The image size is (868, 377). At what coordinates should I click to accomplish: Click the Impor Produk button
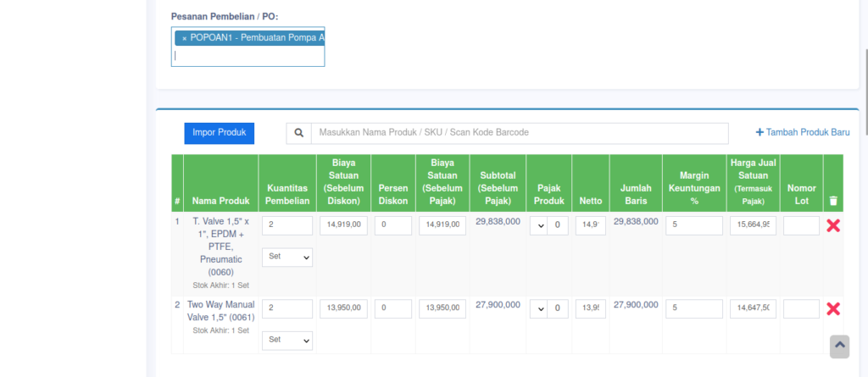[219, 133]
